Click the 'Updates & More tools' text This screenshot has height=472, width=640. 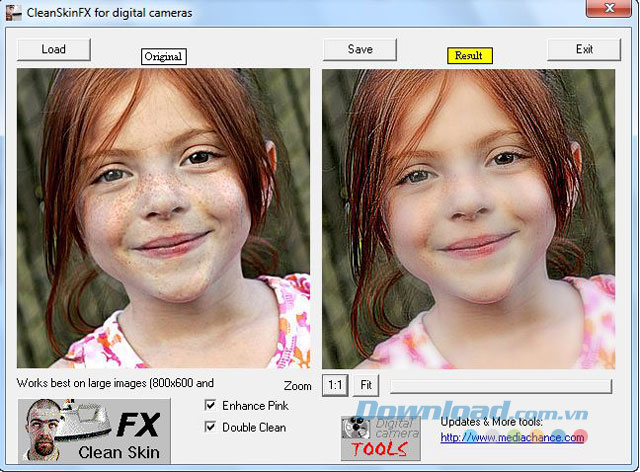pyautogui.click(x=491, y=421)
